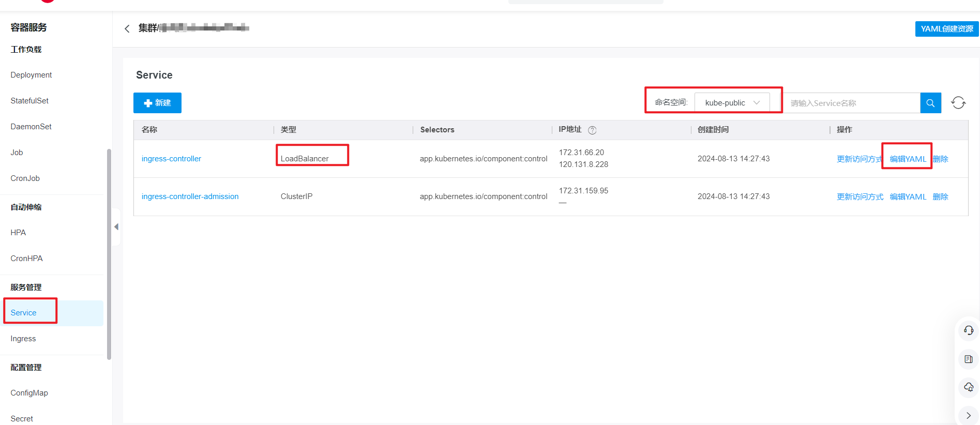Click the 新建 create button

point(157,103)
